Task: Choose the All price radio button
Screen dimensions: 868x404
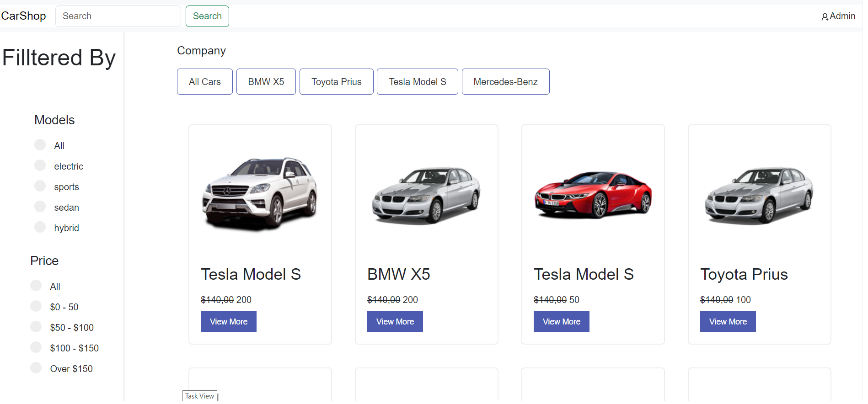Action: [36, 286]
